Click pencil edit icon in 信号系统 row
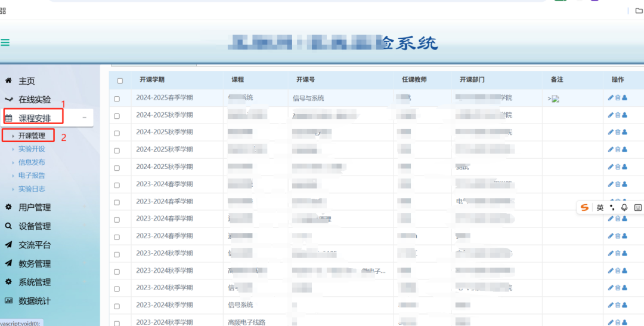This screenshot has width=644, height=326. click(611, 305)
